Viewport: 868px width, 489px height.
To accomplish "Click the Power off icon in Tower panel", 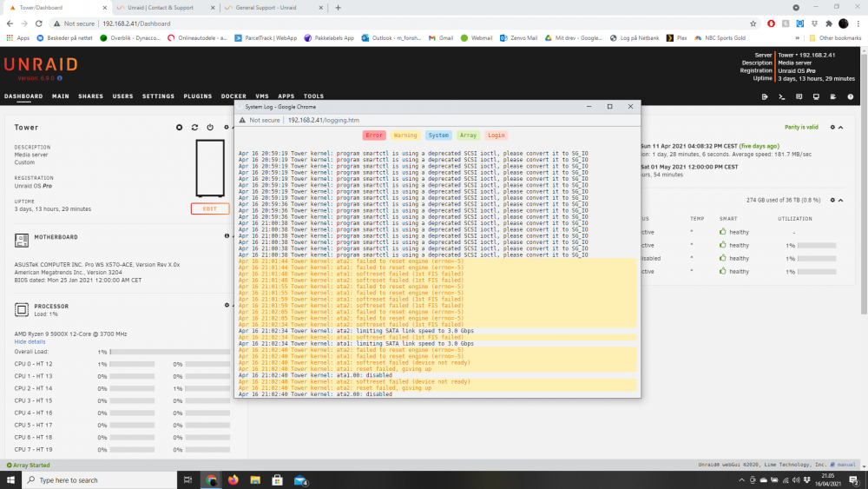I will click(x=210, y=128).
